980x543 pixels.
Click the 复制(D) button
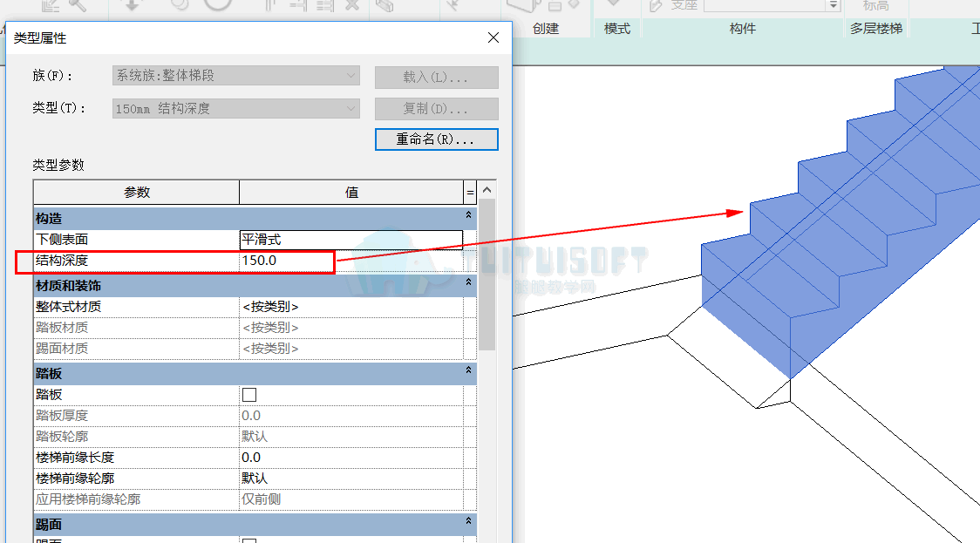tap(436, 109)
